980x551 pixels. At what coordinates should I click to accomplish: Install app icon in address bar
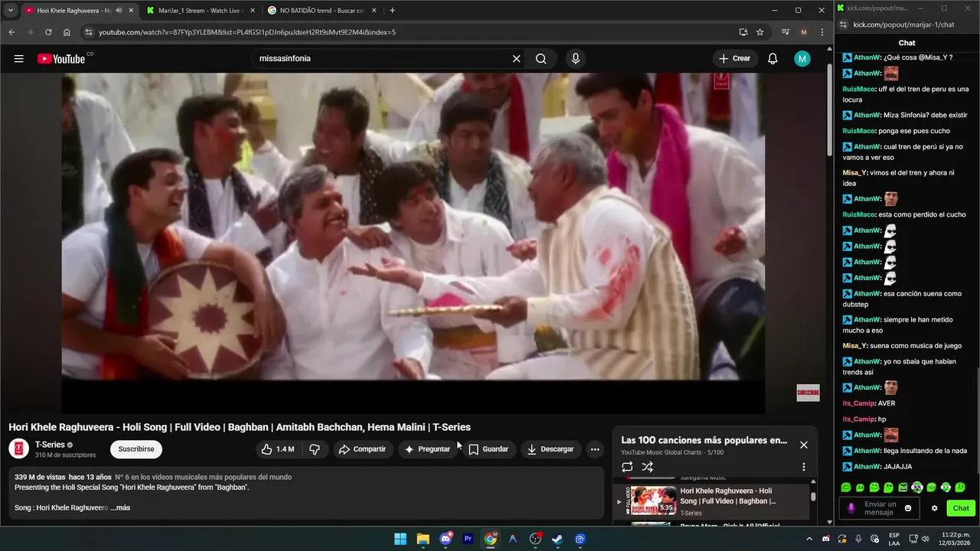click(743, 32)
